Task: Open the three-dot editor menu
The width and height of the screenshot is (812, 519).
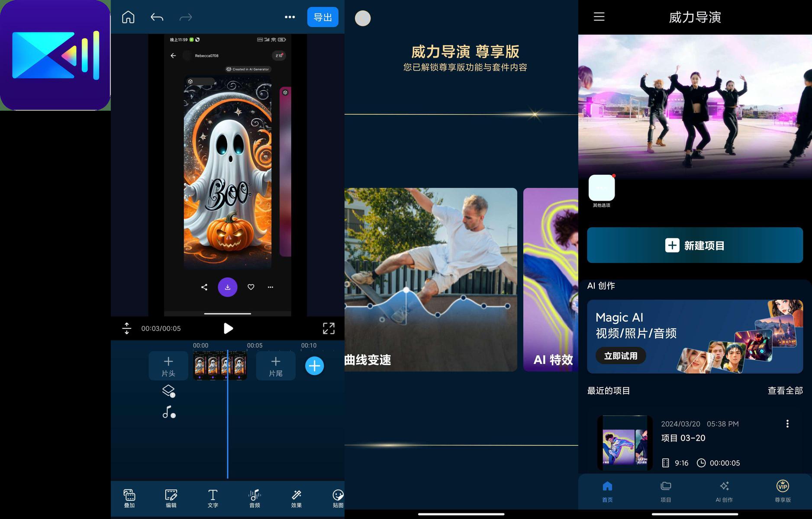Action: click(x=290, y=17)
